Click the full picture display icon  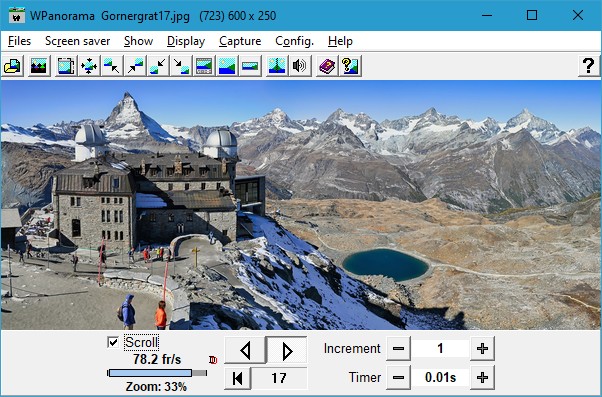tap(227, 66)
